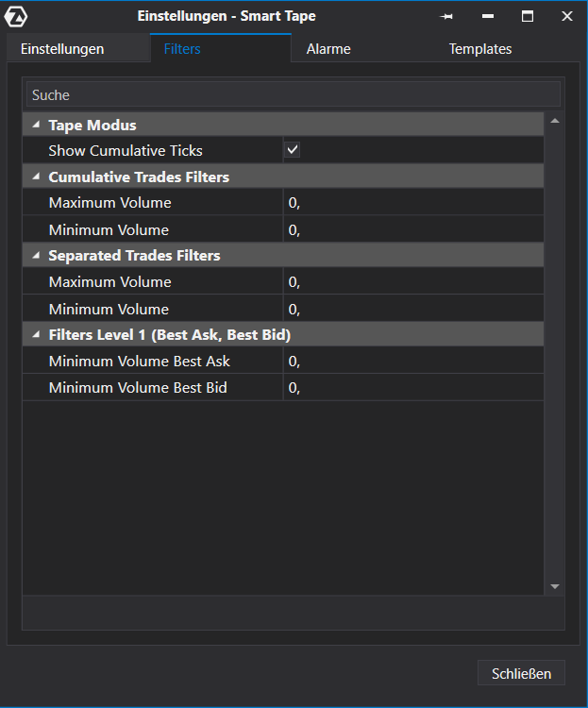The height and width of the screenshot is (708, 588).
Task: Switch to the Einstellungen tab
Action: (x=78, y=49)
